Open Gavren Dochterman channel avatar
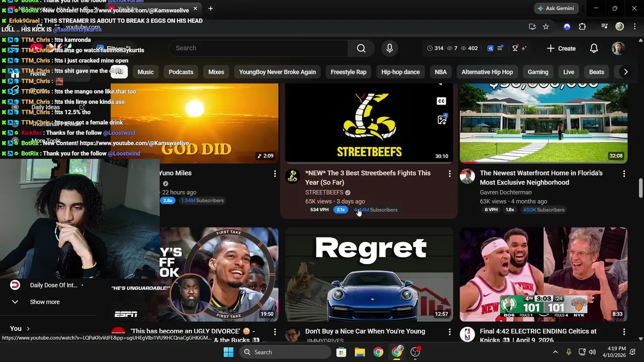 click(467, 176)
